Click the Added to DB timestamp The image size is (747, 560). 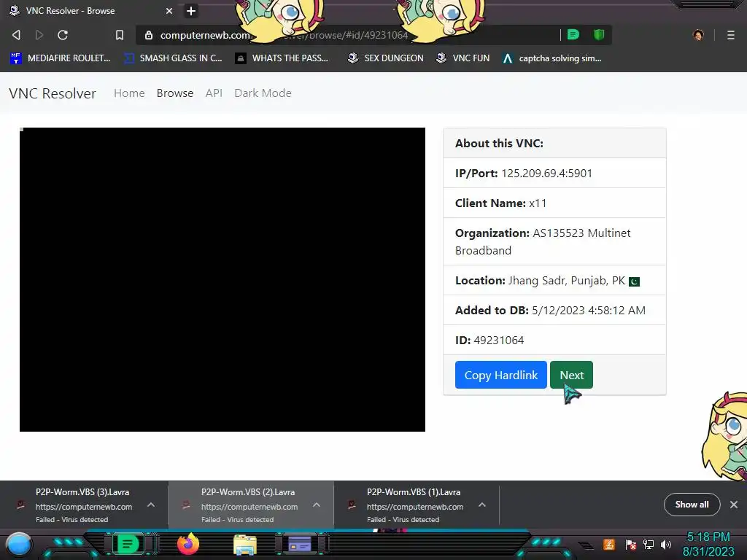[589, 311]
